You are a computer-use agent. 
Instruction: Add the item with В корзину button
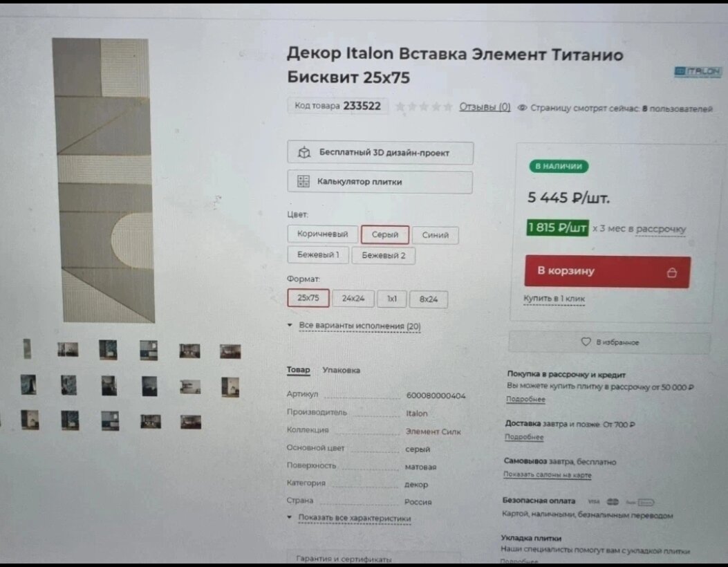tap(608, 272)
